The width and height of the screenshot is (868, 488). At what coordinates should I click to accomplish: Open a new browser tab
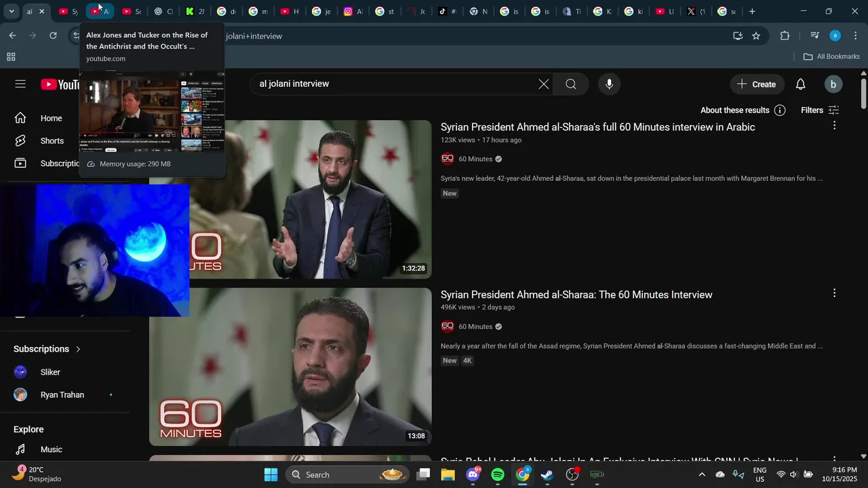point(752,12)
